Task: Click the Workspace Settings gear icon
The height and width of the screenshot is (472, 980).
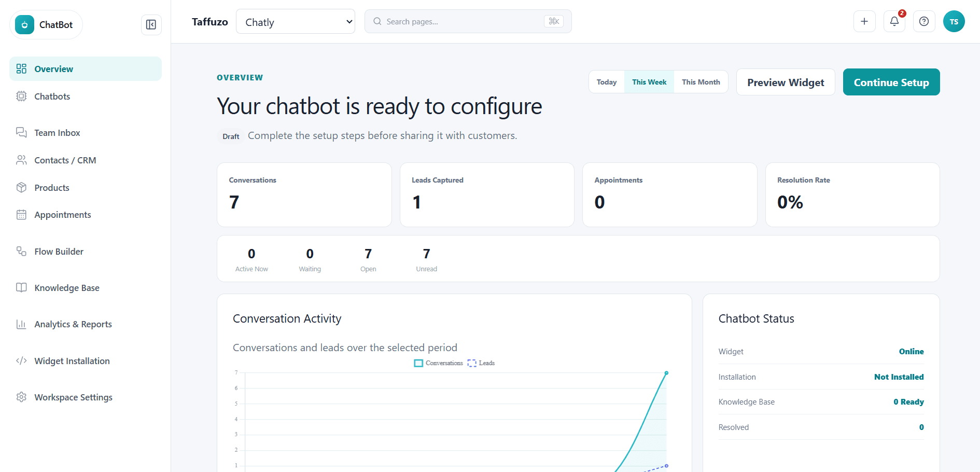Action: pyautogui.click(x=21, y=397)
